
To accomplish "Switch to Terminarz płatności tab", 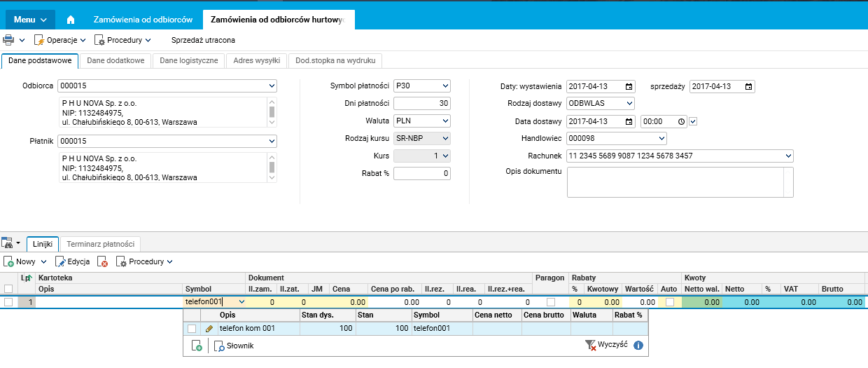I will [x=101, y=244].
